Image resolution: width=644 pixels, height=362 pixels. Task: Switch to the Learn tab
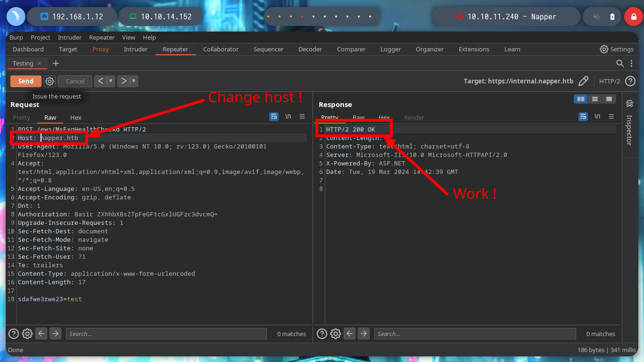tap(512, 49)
